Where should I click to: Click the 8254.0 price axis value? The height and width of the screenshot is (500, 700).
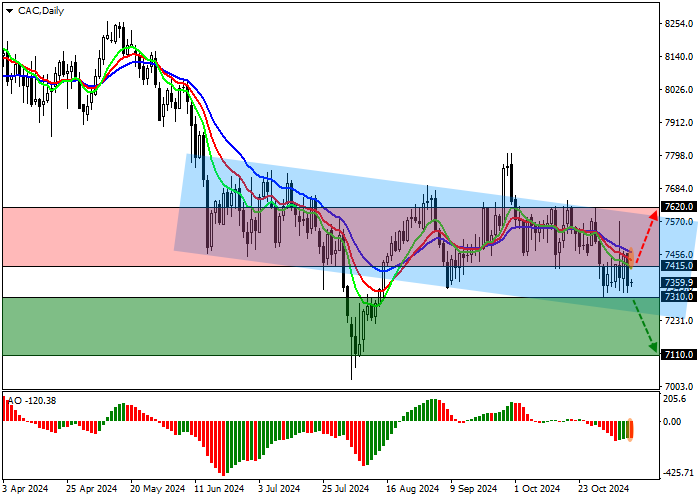coord(679,24)
